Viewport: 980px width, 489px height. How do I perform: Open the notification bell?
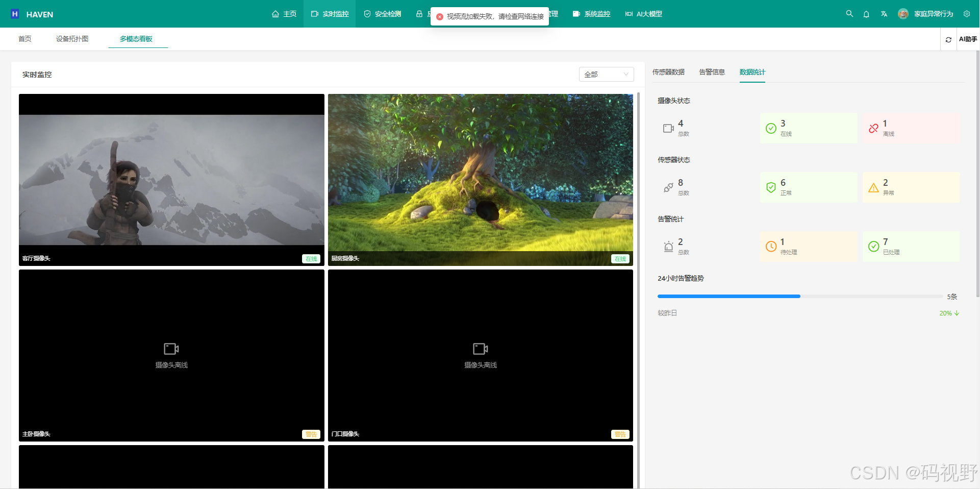866,14
